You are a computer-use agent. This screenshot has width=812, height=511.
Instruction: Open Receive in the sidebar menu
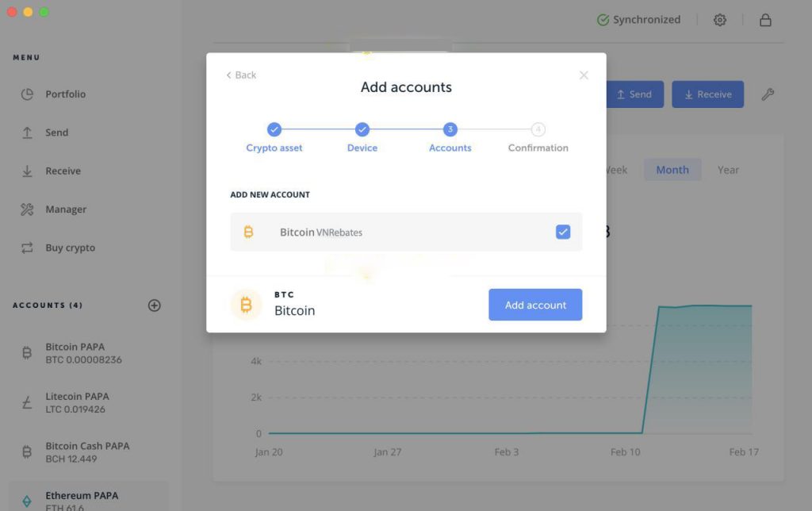(63, 171)
